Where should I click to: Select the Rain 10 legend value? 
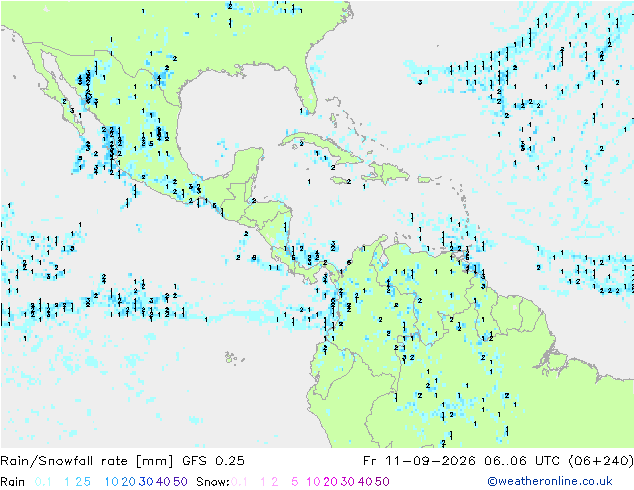click(x=112, y=482)
